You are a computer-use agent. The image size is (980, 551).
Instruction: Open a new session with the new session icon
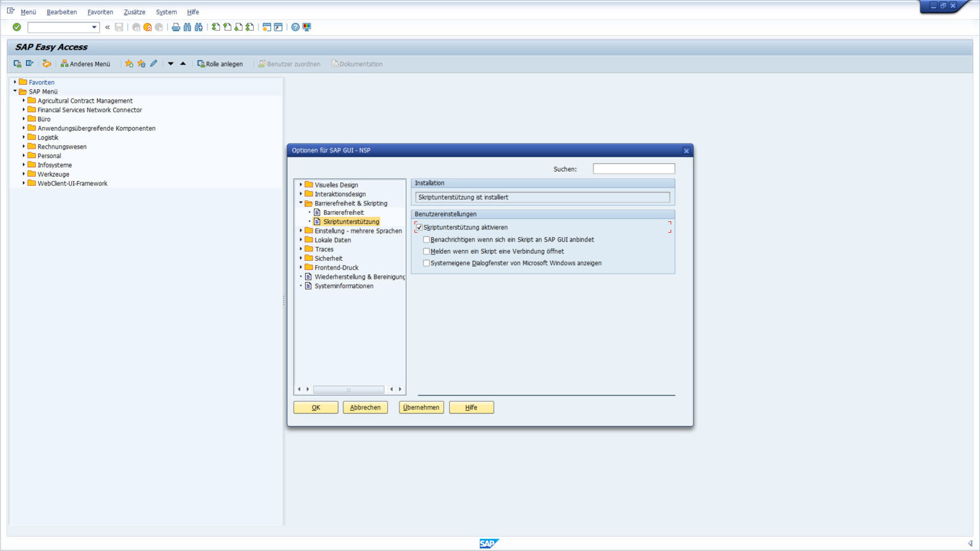pos(267,27)
